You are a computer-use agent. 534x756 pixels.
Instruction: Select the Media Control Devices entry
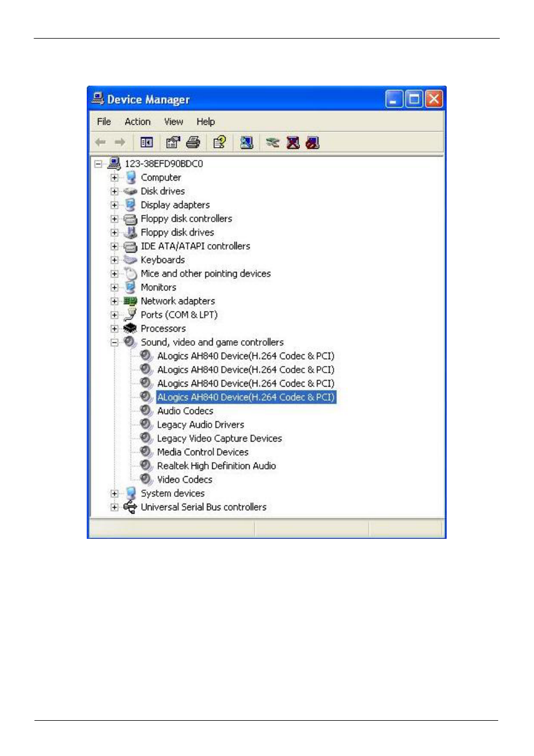pos(203,452)
